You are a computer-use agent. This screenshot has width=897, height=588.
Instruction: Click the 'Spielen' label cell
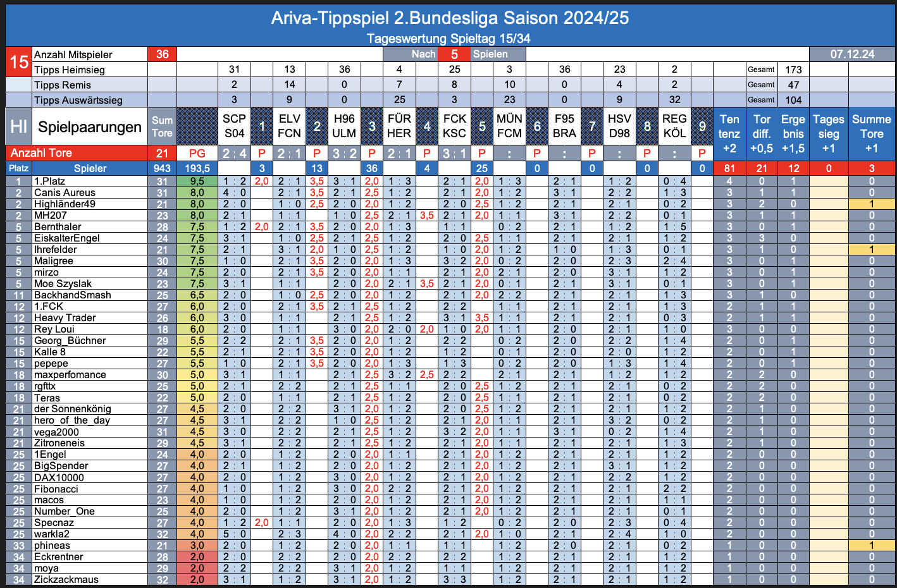[490, 54]
